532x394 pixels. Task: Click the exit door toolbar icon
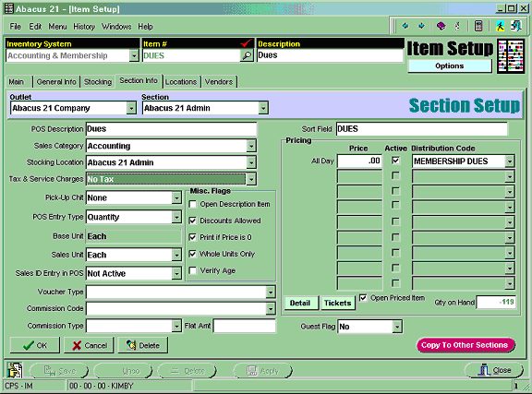click(x=516, y=26)
